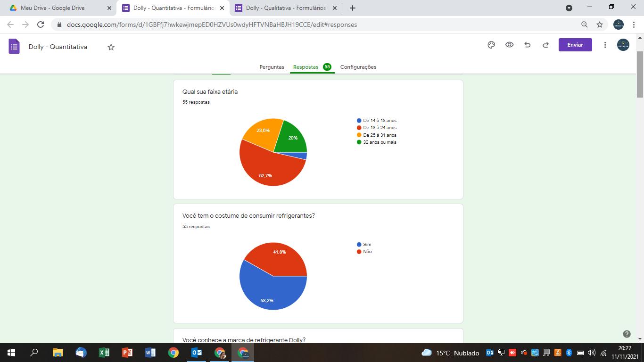Open a new browser tab
The image size is (644, 362).
point(352,8)
